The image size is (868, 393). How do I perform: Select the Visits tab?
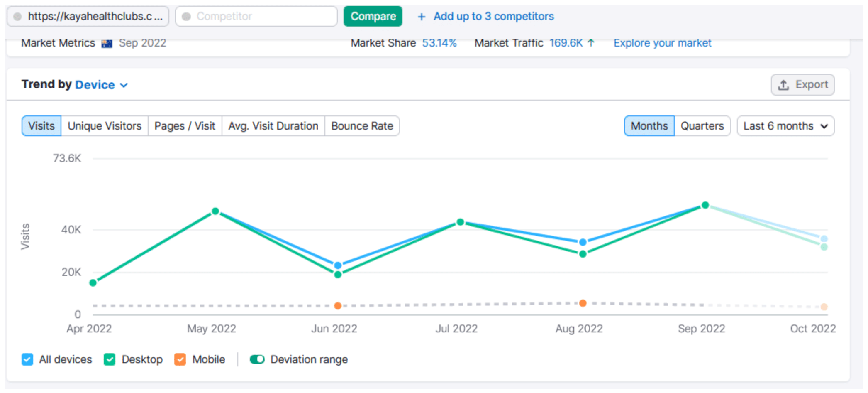41,126
